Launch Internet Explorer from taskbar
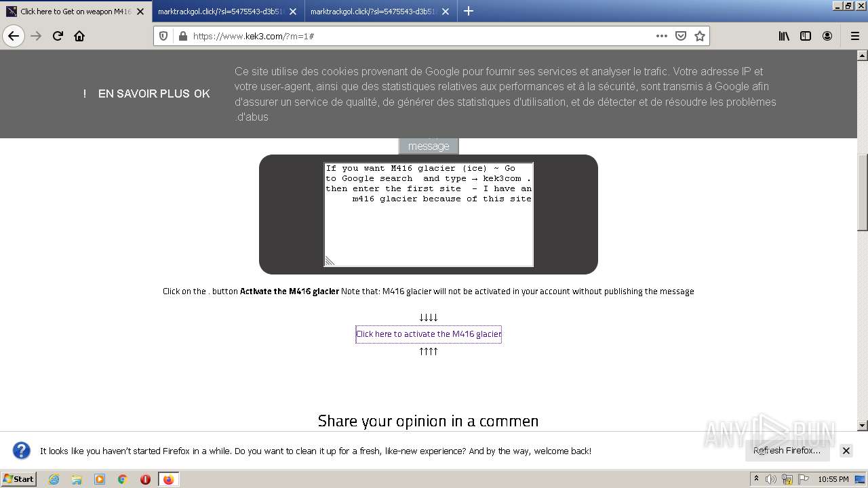 click(x=54, y=479)
